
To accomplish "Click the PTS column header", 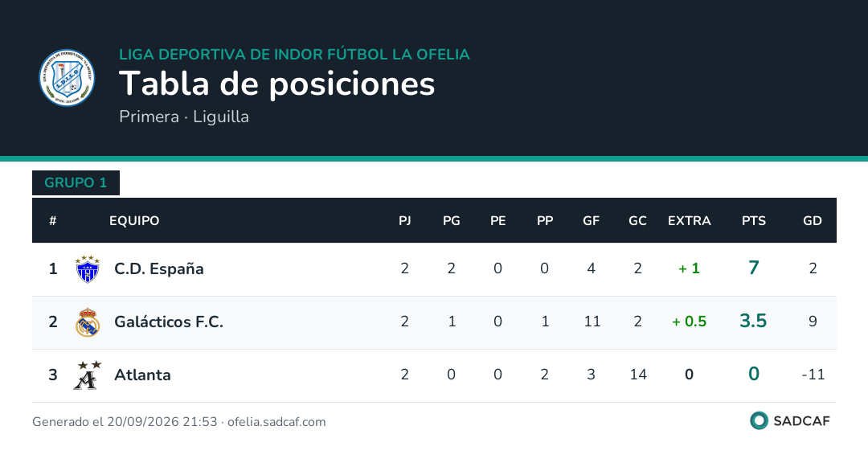I will click(x=753, y=221).
